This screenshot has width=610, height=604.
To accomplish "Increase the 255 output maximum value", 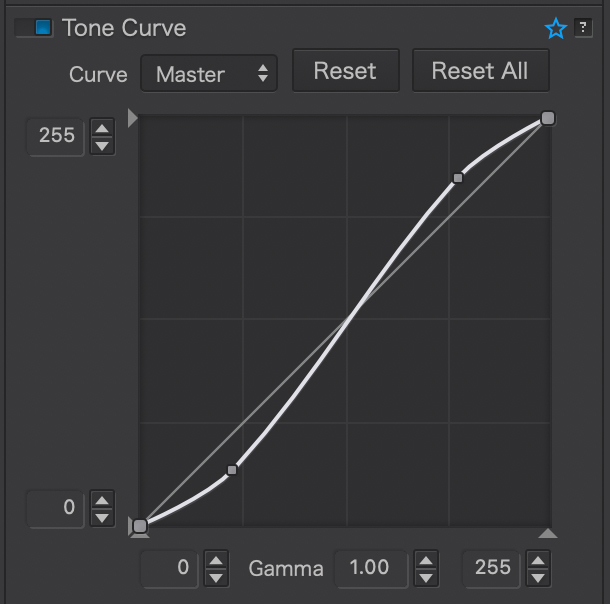I will point(102,128).
